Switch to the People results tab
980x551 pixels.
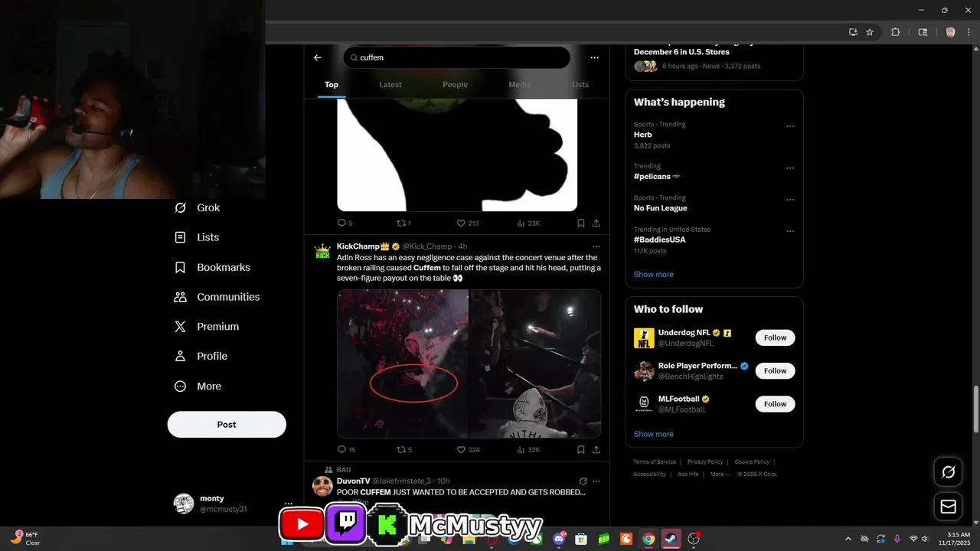tap(455, 85)
